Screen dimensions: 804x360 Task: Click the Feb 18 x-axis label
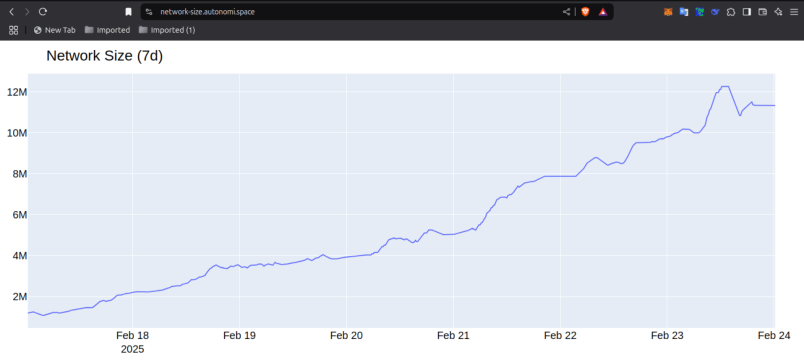pos(132,336)
